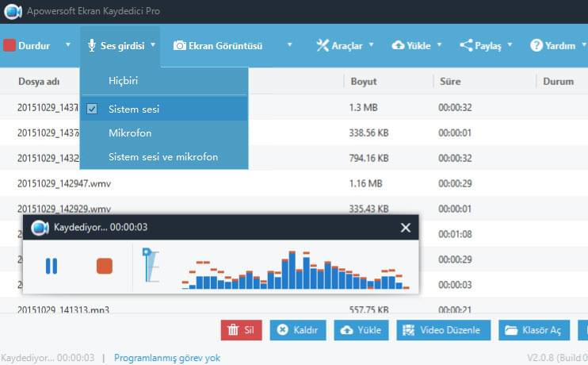Uncheck the Sistem sesi option
Screen dimensions: 588x365
click(x=93, y=109)
